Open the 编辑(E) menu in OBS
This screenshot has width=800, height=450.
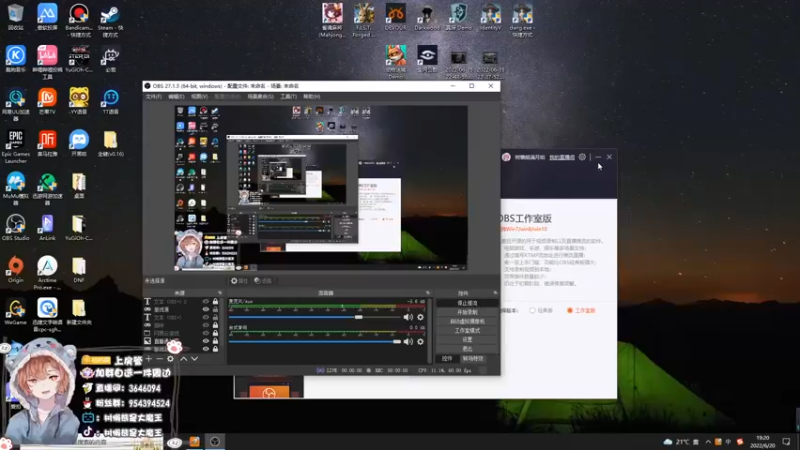tap(176, 96)
